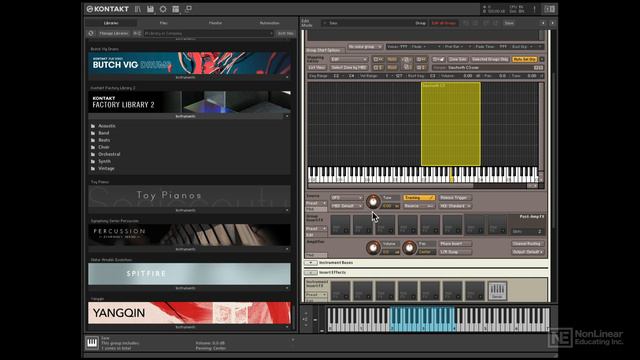
Task: Open the HQI Standard dropdown
Action: 455,206
